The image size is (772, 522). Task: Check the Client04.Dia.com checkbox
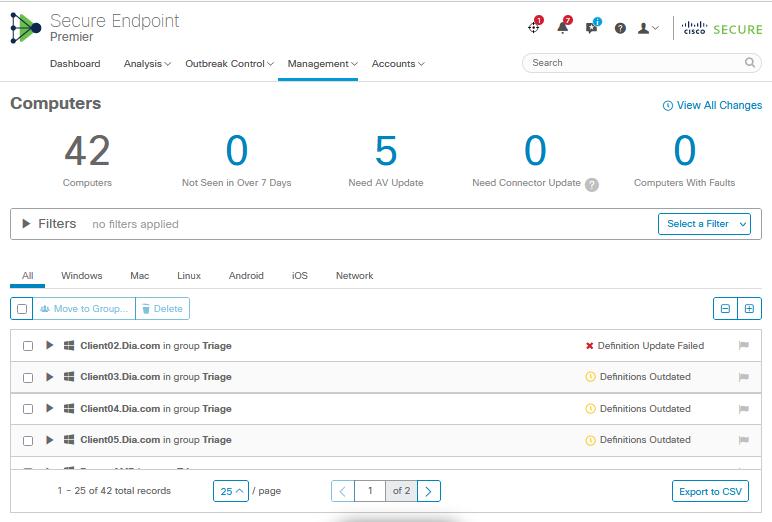coord(28,409)
